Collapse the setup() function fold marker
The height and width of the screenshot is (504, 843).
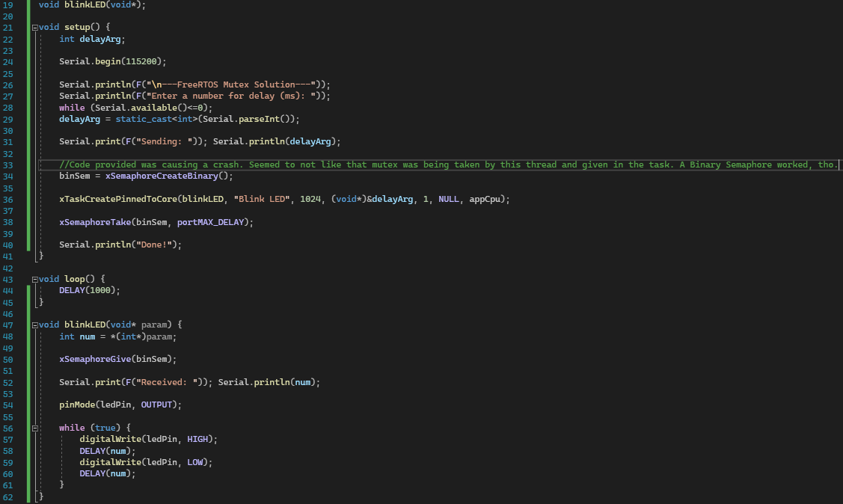[x=34, y=28]
